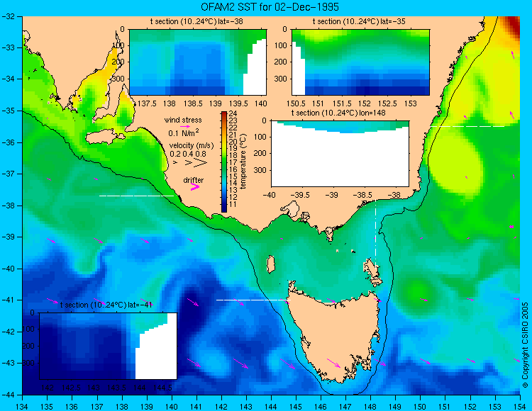Click the white dashed vertical section line at longitude 148

375,234
